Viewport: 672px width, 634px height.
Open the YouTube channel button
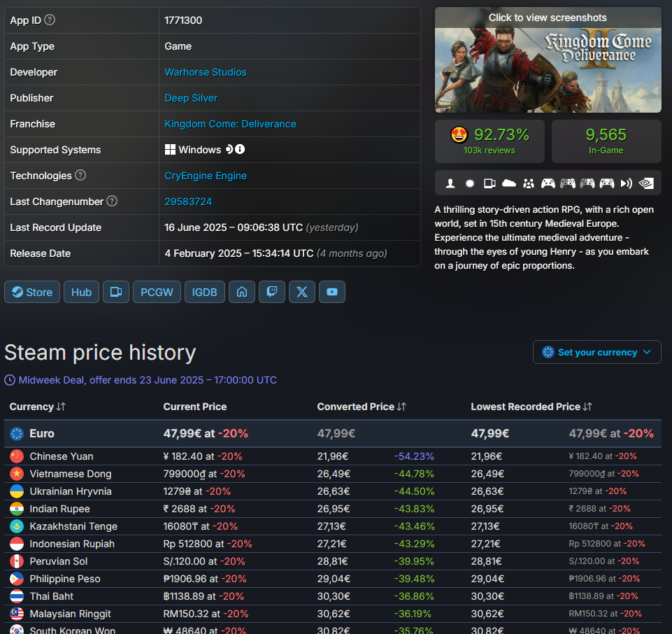coord(331,292)
